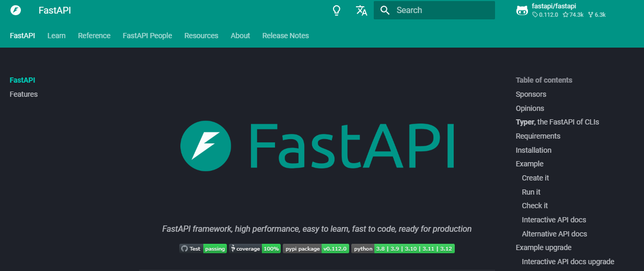Screen dimensions: 644x271
Task: Click the pypi package v0.112.0 badge
Action: coord(316,249)
